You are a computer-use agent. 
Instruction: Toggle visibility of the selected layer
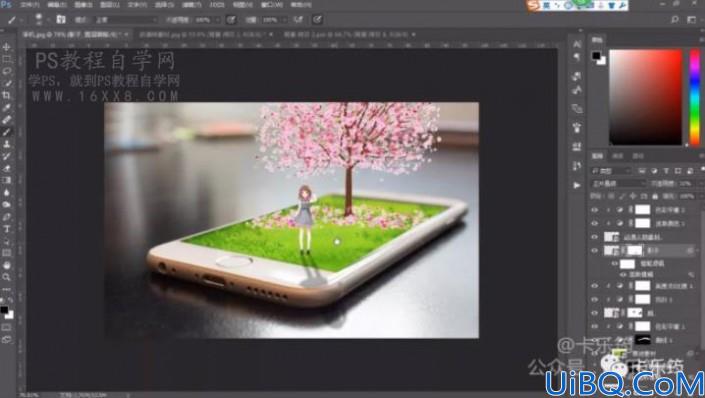(595, 250)
